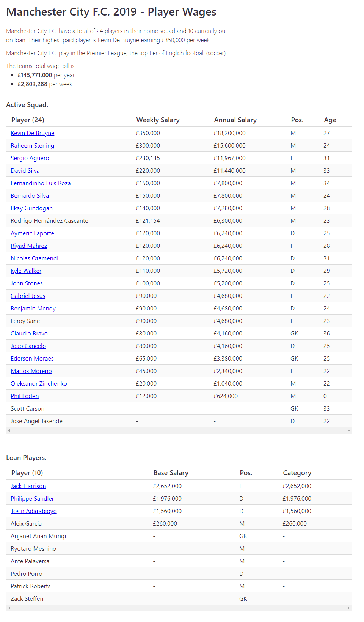Select Arijanet Anan Muriqi name text

point(38,536)
